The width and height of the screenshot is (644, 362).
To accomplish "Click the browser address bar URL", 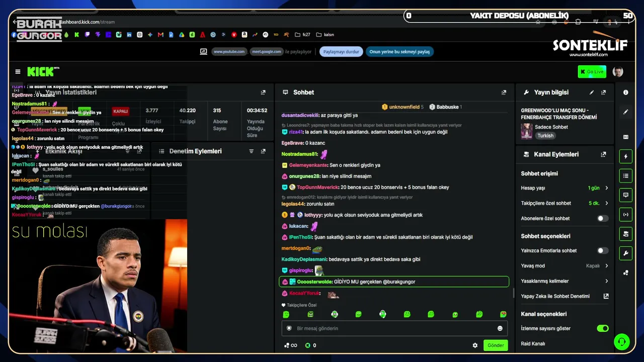I will 88,22.
